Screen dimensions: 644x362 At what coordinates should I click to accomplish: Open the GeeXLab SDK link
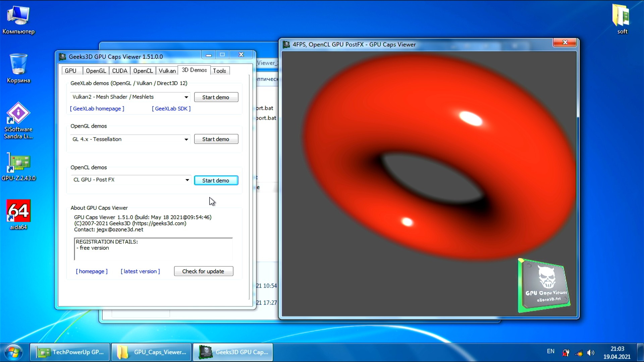171,109
